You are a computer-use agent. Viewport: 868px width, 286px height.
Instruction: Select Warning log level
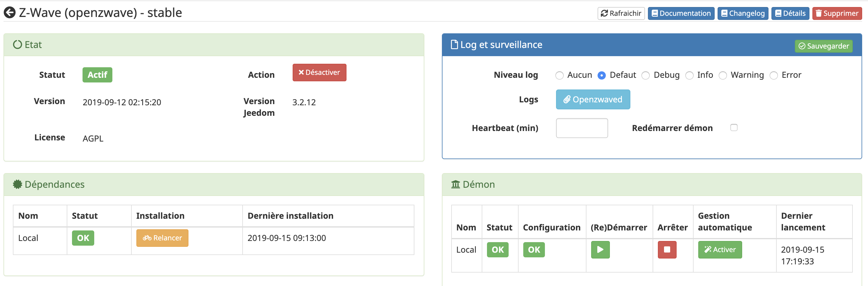(723, 75)
